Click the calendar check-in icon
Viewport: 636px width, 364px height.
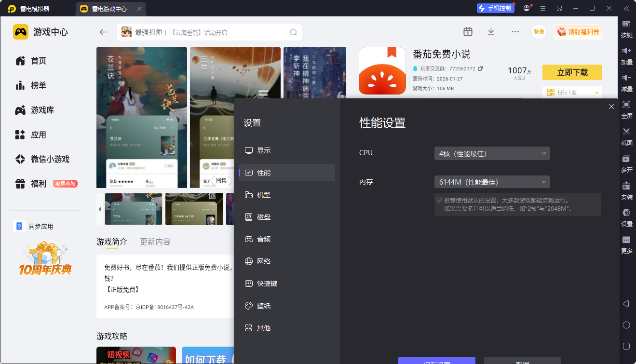[x=468, y=32]
